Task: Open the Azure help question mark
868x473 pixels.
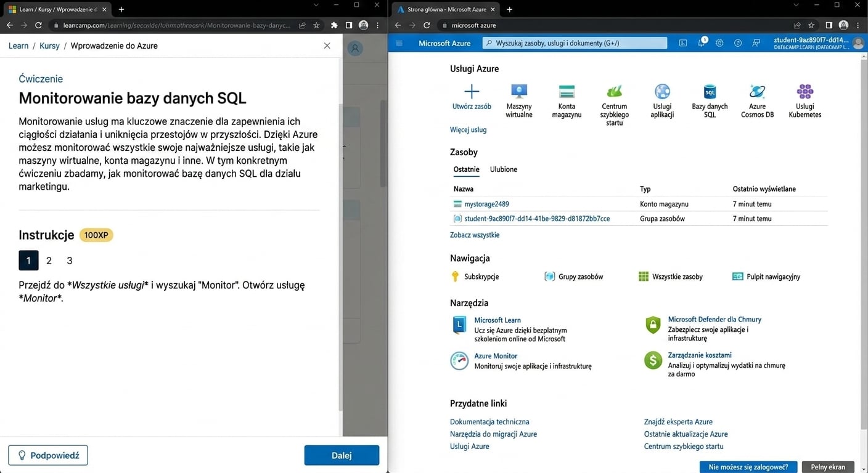Action: click(738, 43)
